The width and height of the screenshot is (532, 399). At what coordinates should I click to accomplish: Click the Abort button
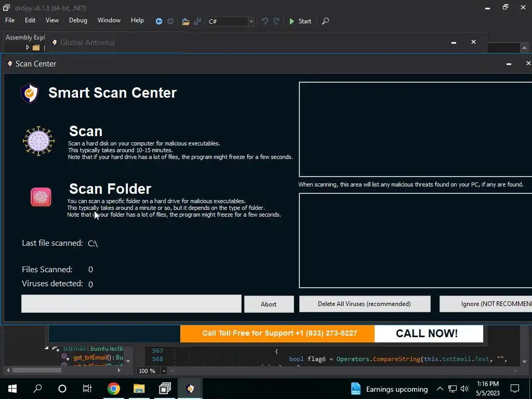click(269, 304)
